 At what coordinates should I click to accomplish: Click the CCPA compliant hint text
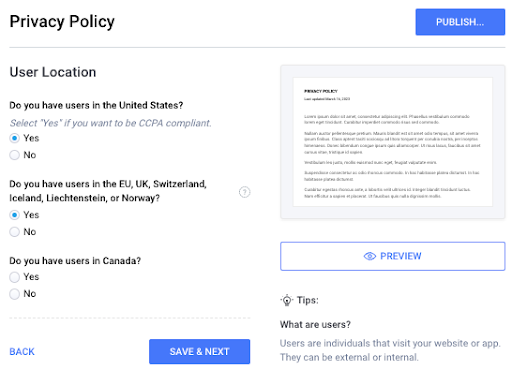pos(110,123)
